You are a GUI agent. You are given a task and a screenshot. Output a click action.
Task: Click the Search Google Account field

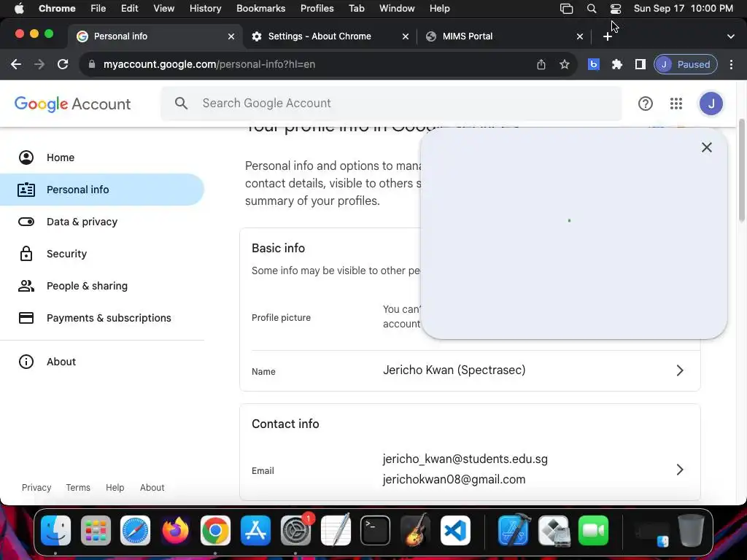click(x=391, y=104)
